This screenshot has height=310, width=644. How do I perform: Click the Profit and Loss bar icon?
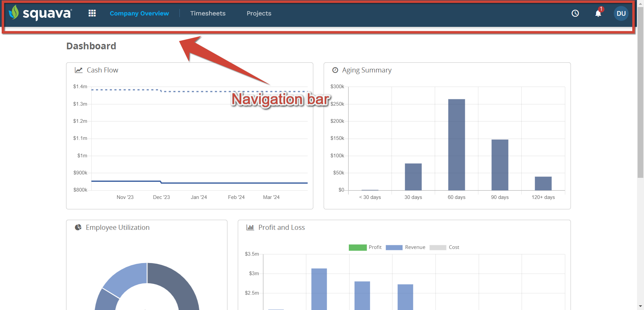(x=250, y=227)
